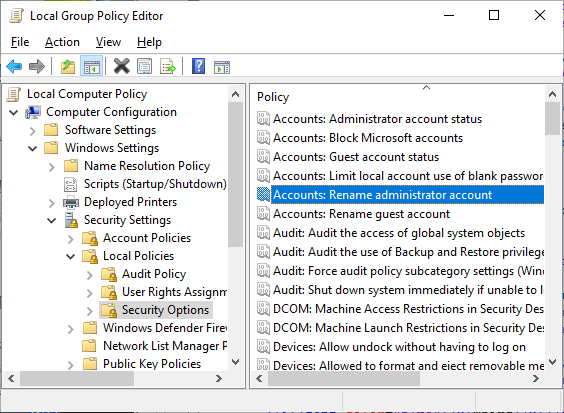Open the View menu
Image resolution: width=564 pixels, height=413 pixels.
(108, 42)
